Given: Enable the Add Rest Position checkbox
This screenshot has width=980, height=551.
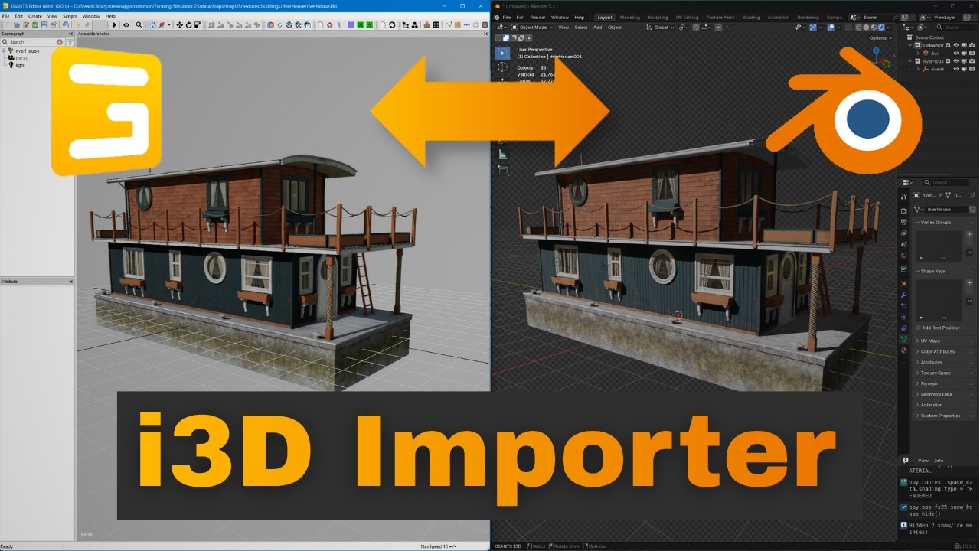Looking at the screenshot, I should click(918, 328).
